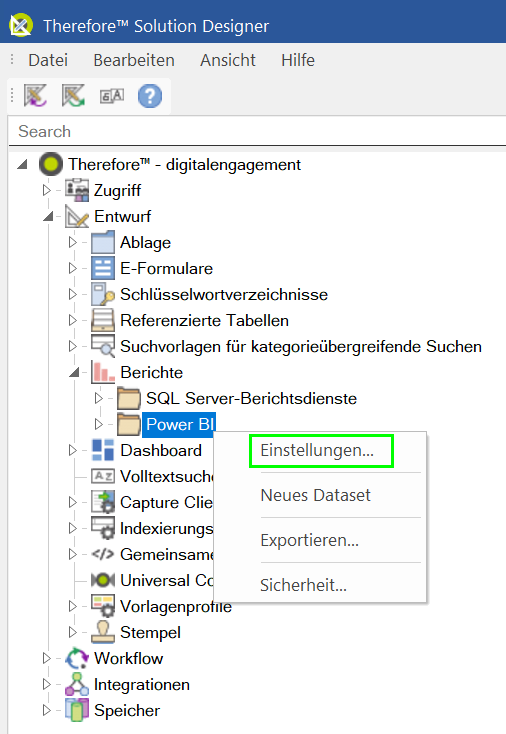
Task: Collapse the Therefore digitalengagement root node
Action: click(x=22, y=164)
